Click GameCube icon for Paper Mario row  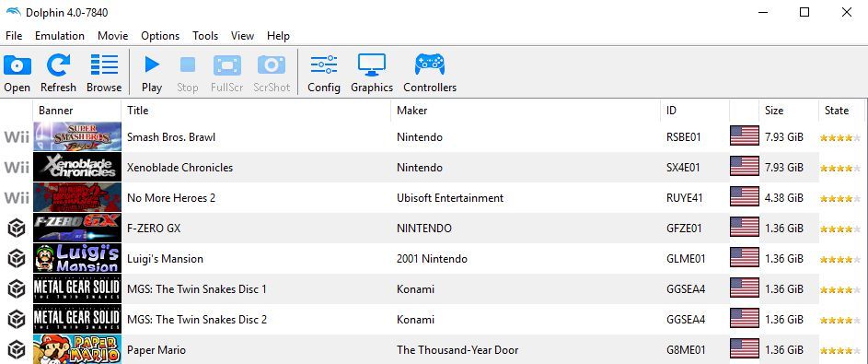pos(17,350)
